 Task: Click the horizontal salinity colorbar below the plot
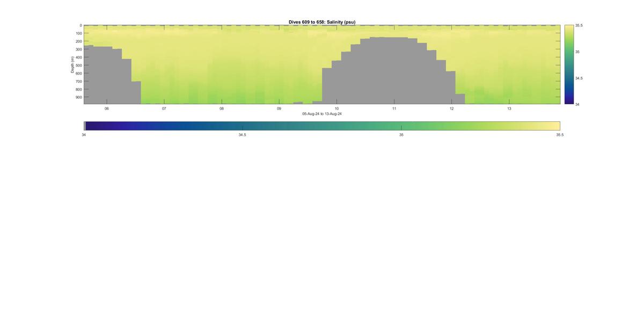click(x=322, y=126)
